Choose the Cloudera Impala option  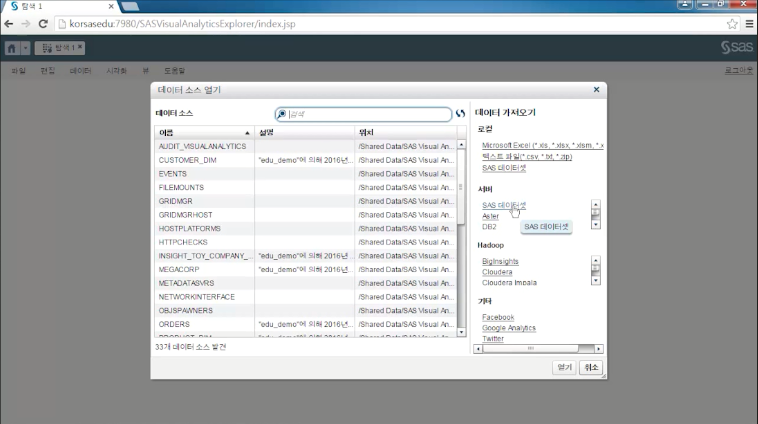pyautogui.click(x=509, y=283)
